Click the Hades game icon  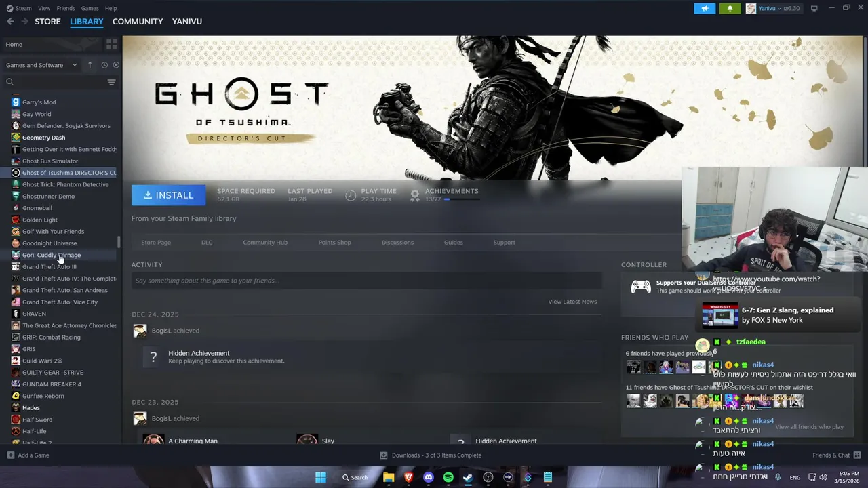click(x=16, y=408)
